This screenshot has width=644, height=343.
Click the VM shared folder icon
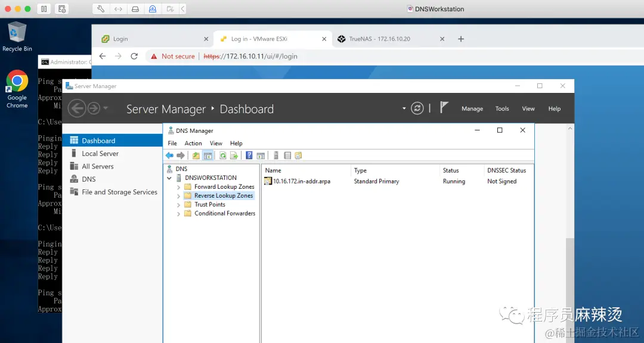coord(169,8)
